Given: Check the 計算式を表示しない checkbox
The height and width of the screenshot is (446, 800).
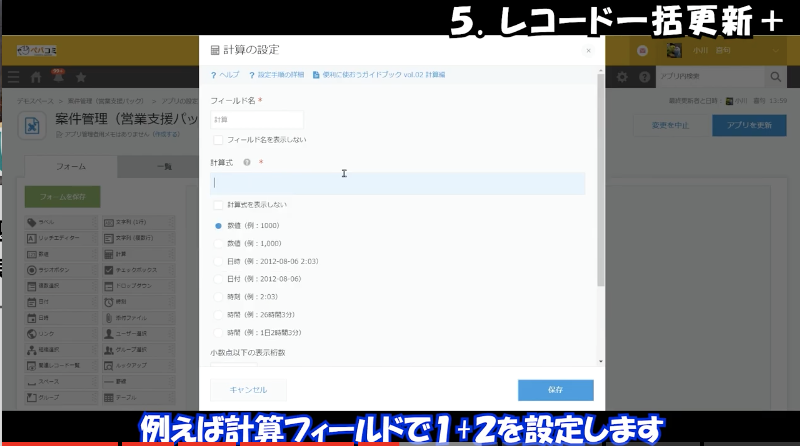Looking at the screenshot, I should click(x=219, y=204).
